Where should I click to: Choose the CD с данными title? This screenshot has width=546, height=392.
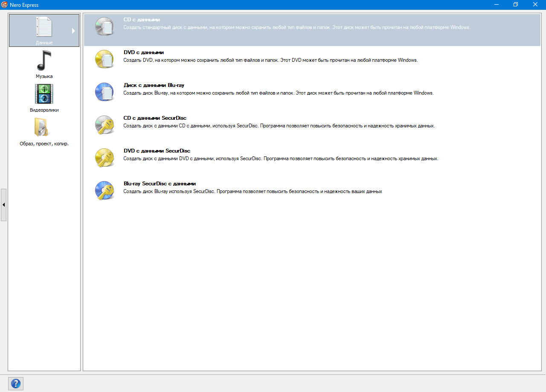142,20
